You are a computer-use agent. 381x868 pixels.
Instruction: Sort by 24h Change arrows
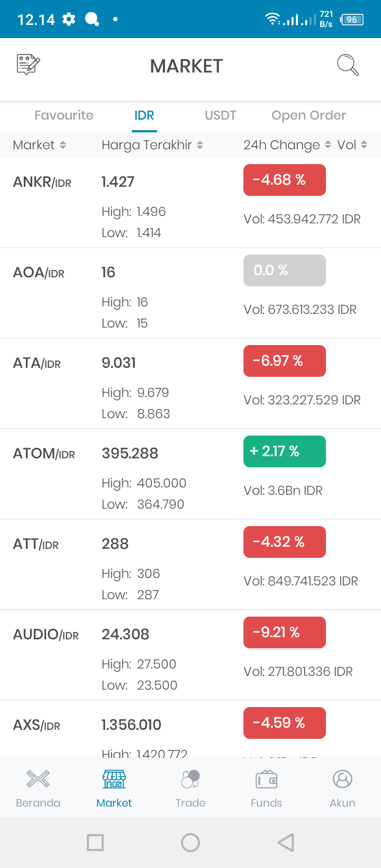328,145
